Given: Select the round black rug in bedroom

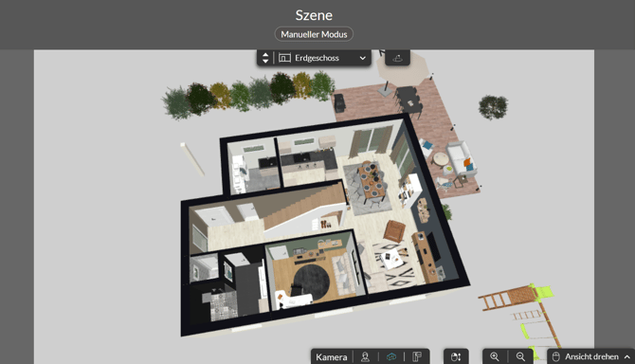Looking at the screenshot, I should click(312, 282).
